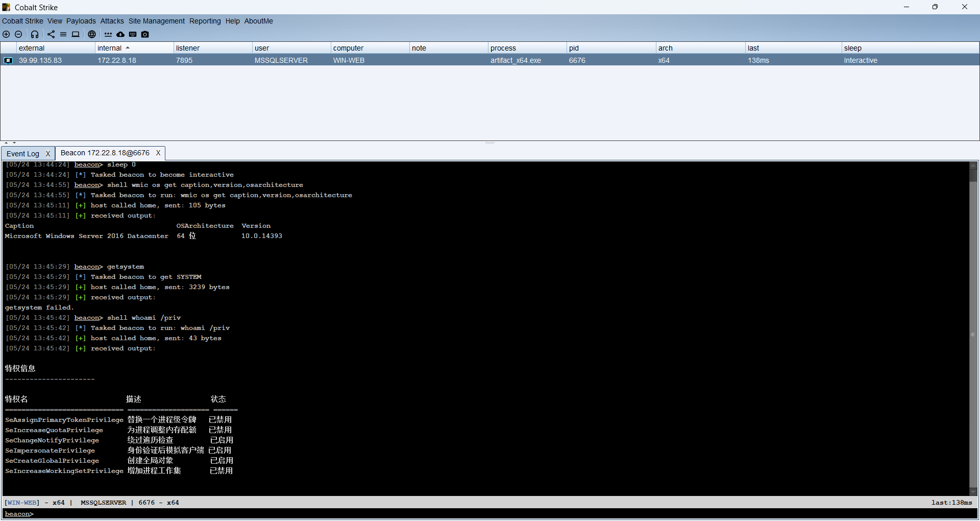Click the disconnect minus icon
The width and height of the screenshot is (980, 521).
(18, 34)
